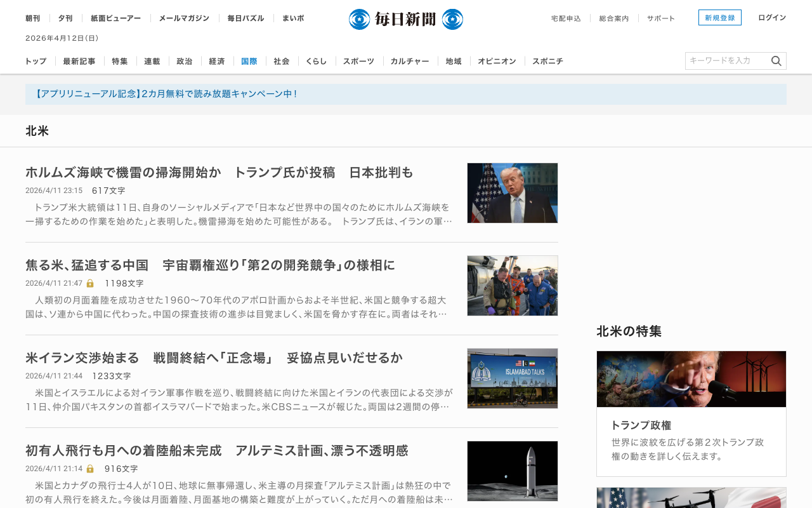Open the オピニオン menu item

coord(497,62)
